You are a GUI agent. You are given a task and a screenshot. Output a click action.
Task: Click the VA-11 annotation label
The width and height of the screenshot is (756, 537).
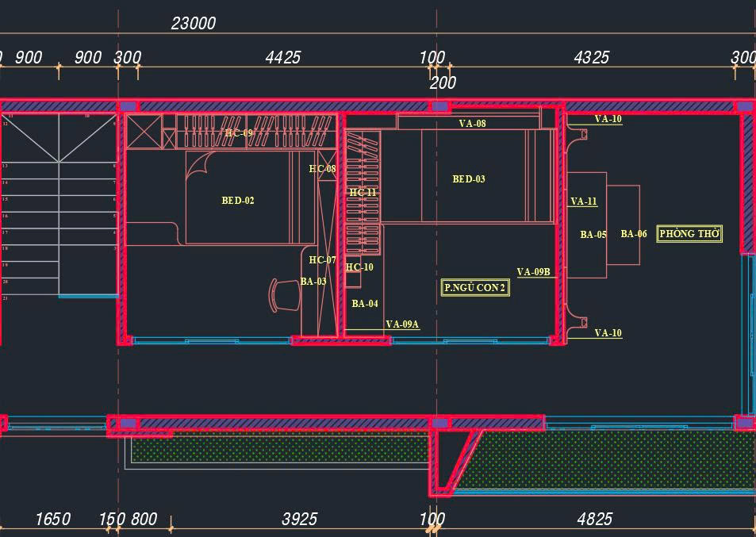pyautogui.click(x=584, y=201)
